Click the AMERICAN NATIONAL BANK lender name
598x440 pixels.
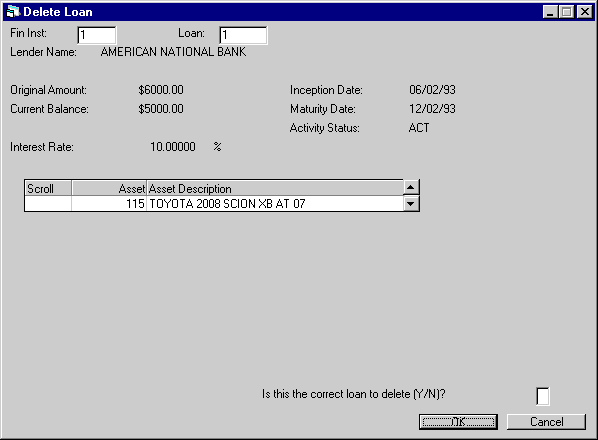click(x=174, y=52)
